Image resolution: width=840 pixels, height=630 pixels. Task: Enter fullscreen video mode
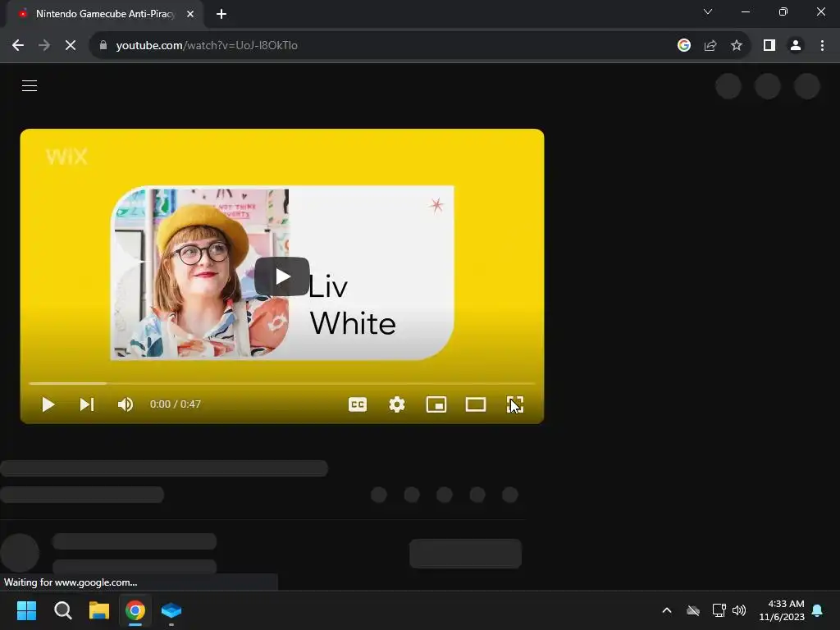point(515,404)
